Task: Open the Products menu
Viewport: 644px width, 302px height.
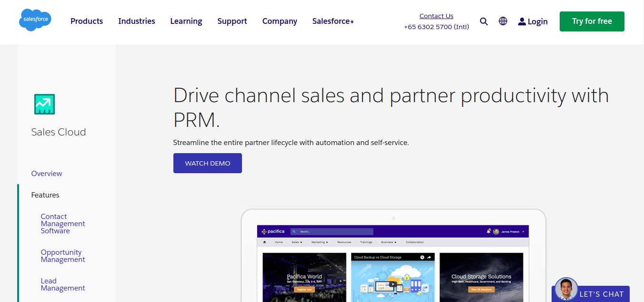Action: [87, 21]
